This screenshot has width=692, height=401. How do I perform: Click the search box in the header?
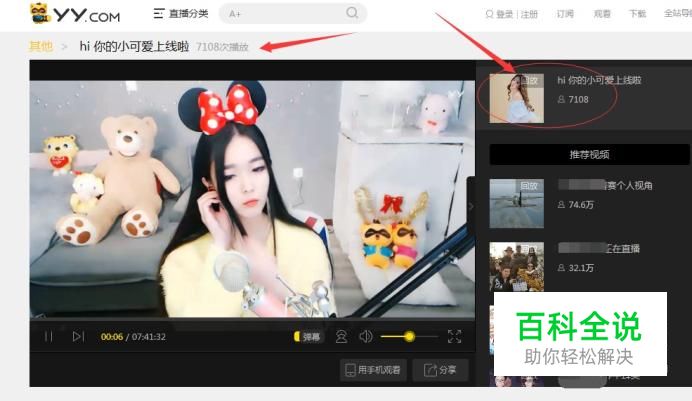293,14
